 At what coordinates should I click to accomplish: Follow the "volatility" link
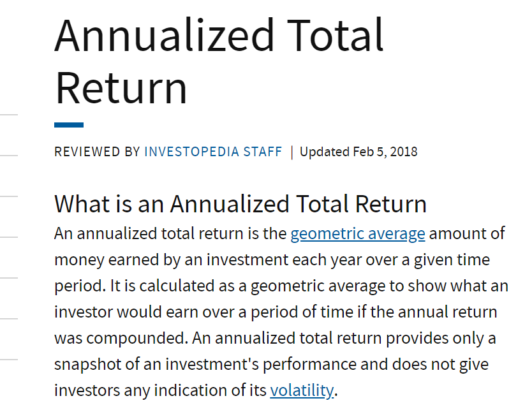[301, 390]
